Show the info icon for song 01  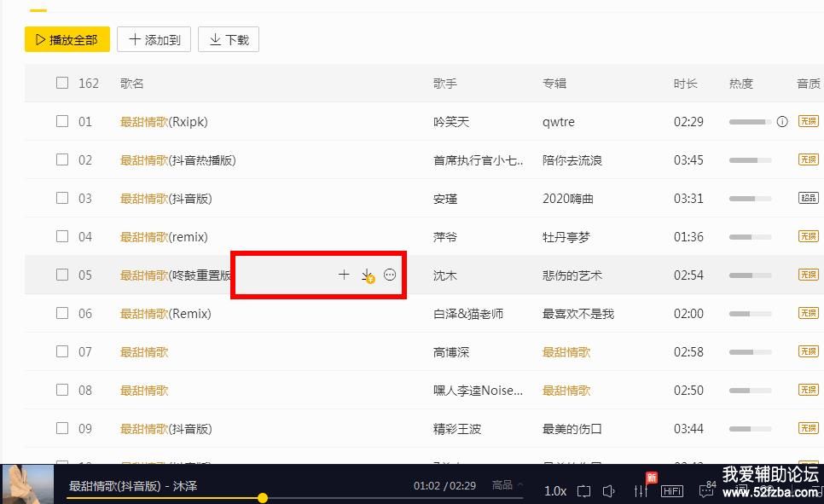[x=782, y=122]
